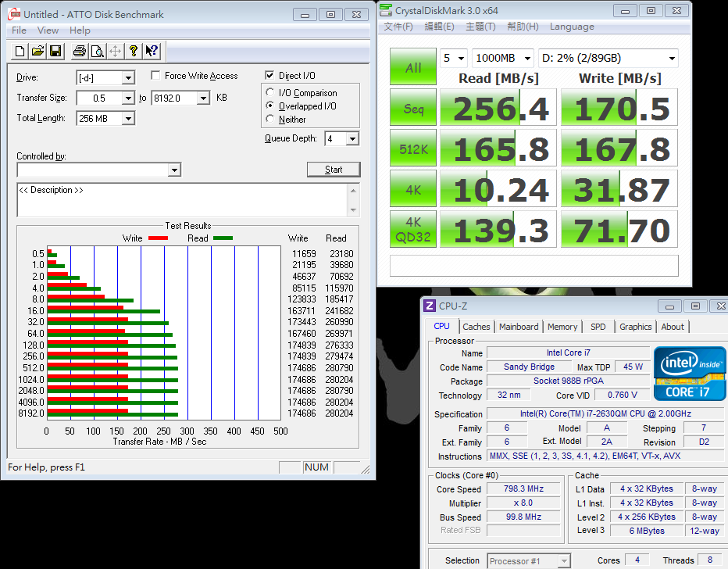Click 4K QD32 read result 139.3
This screenshot has height=569, width=728.
coord(498,229)
